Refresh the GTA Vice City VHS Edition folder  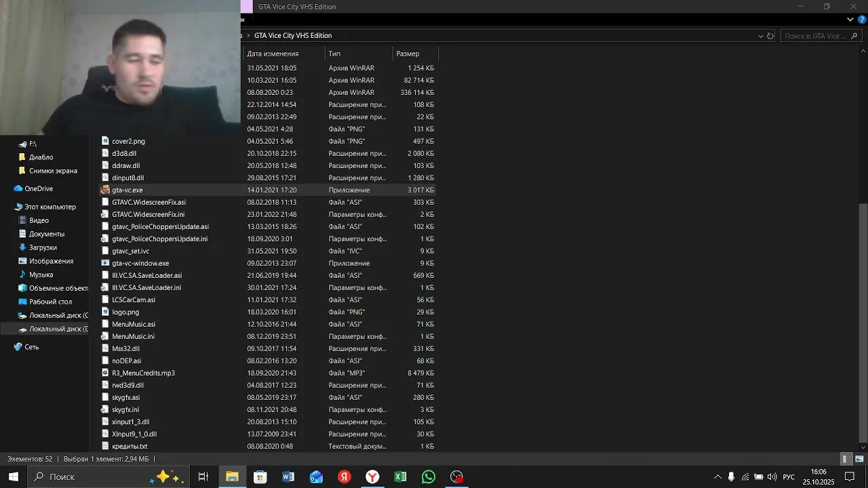[770, 36]
